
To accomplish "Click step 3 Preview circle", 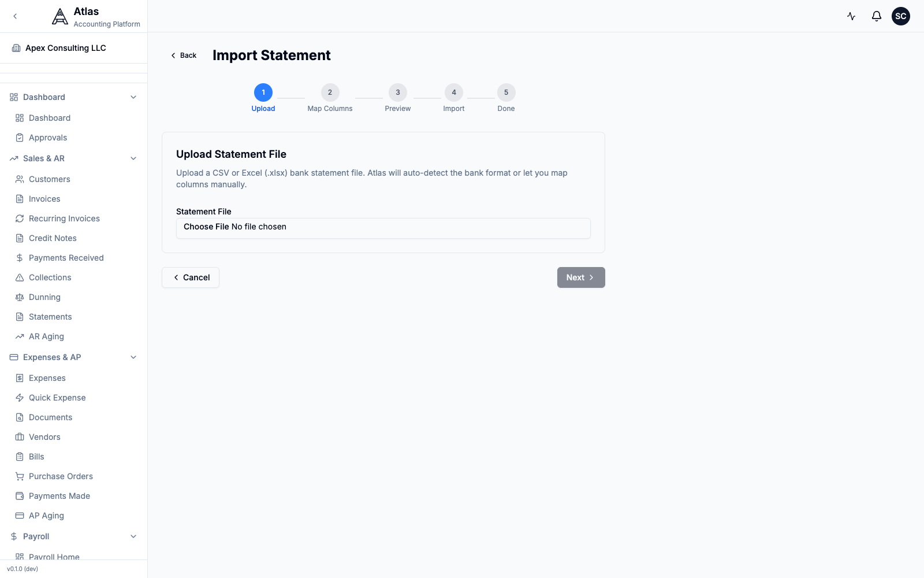I will tap(398, 92).
